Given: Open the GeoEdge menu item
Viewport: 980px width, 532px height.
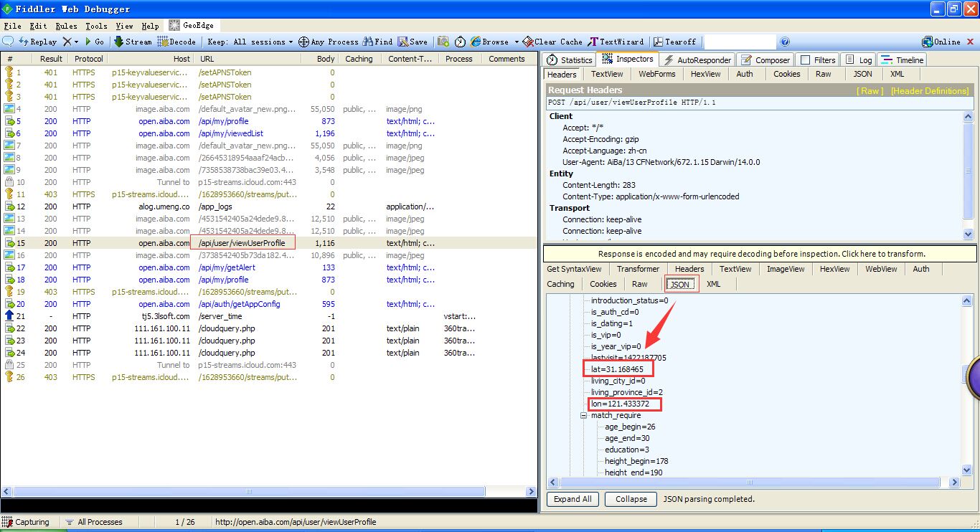Looking at the screenshot, I should click(192, 25).
